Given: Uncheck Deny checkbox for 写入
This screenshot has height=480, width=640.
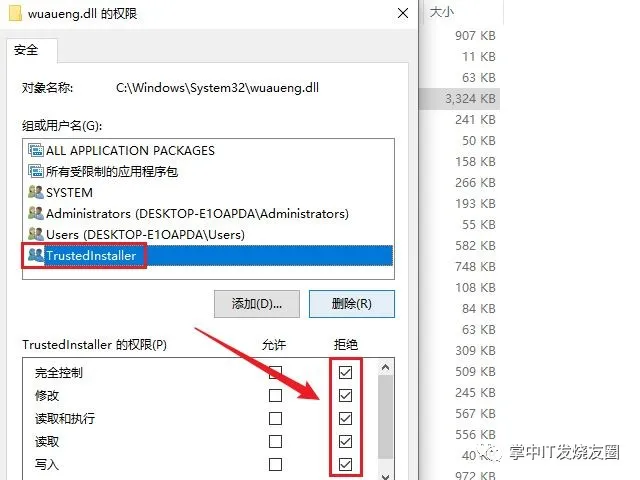Looking at the screenshot, I should pos(345,464).
